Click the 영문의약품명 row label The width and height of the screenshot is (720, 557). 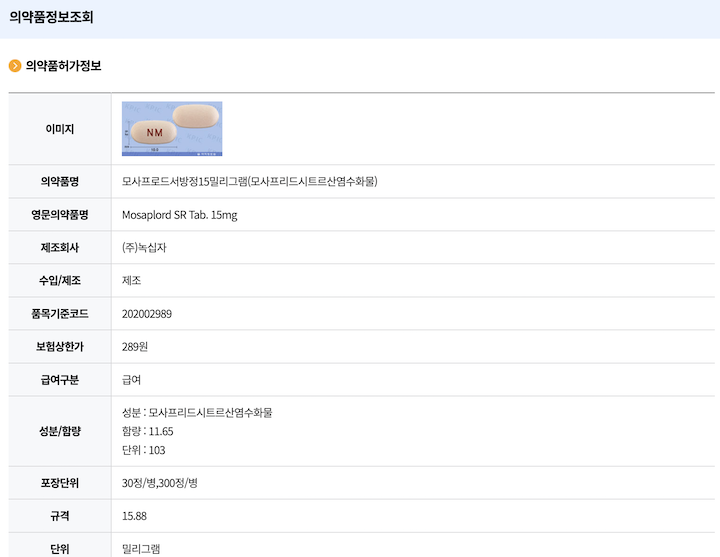point(60,215)
